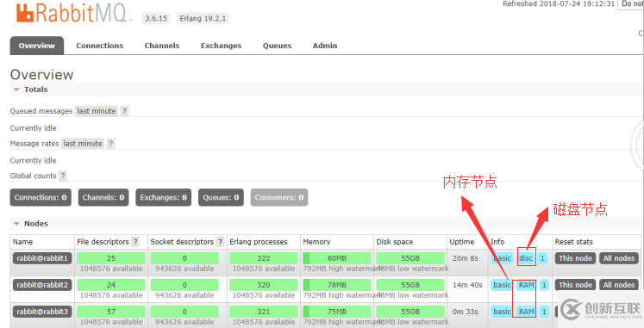
Task: Open help for Queued messages
Action: [124, 111]
